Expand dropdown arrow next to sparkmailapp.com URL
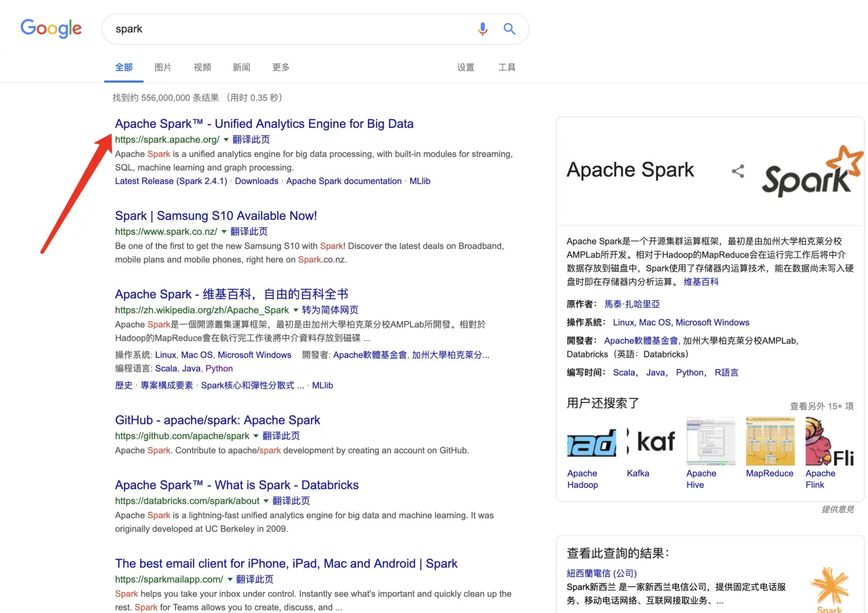Screen dimensions: 868x613 (x=230, y=579)
